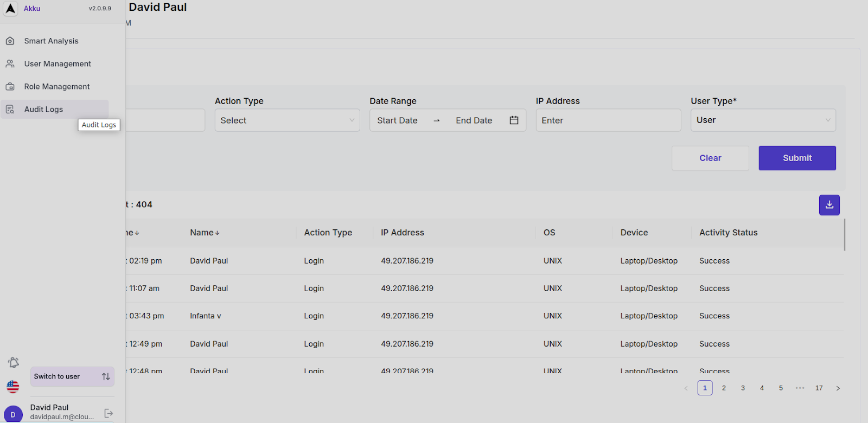This screenshot has width=868, height=423.
Task: Click the logout icon beside David Paul
Action: pyautogui.click(x=108, y=413)
